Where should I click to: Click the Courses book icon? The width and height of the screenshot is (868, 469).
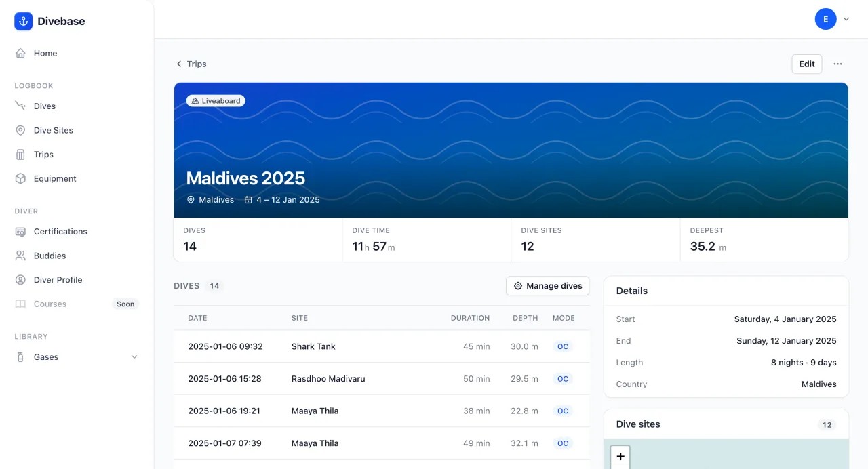20,304
